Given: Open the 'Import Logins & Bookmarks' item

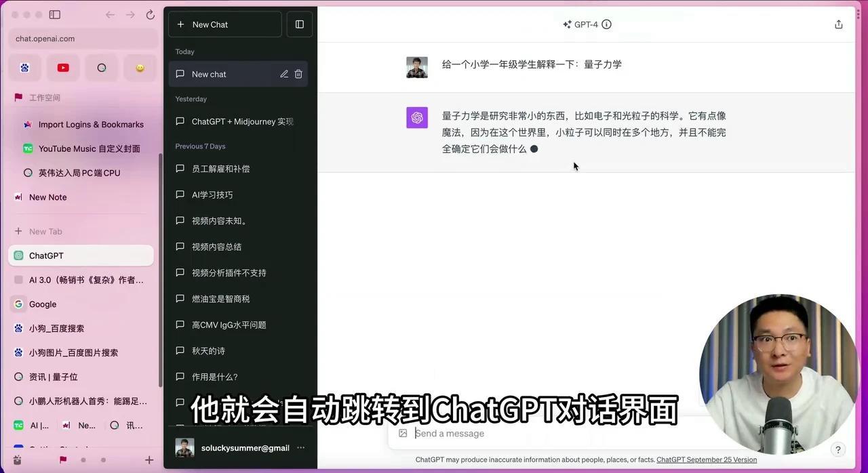Looking at the screenshot, I should (91, 124).
